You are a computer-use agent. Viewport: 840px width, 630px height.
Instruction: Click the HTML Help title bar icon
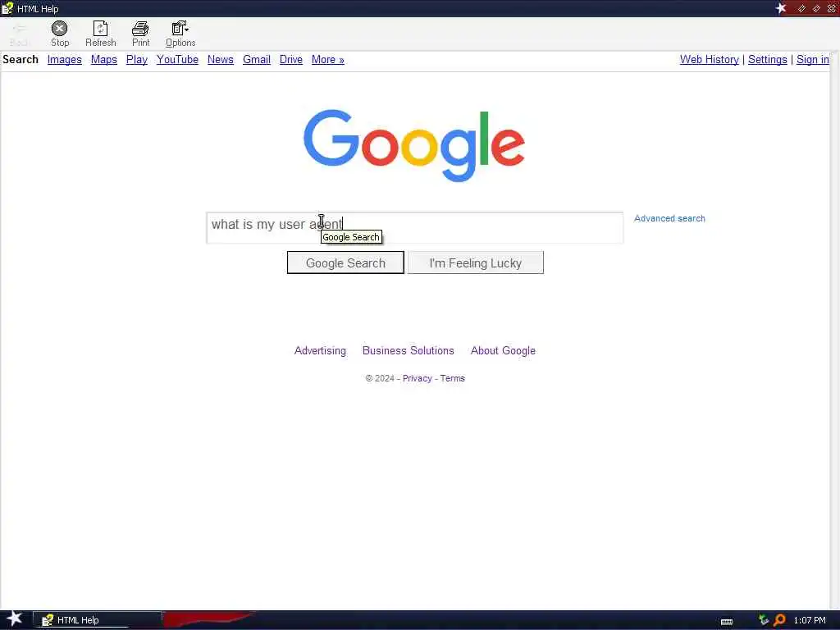coord(7,8)
